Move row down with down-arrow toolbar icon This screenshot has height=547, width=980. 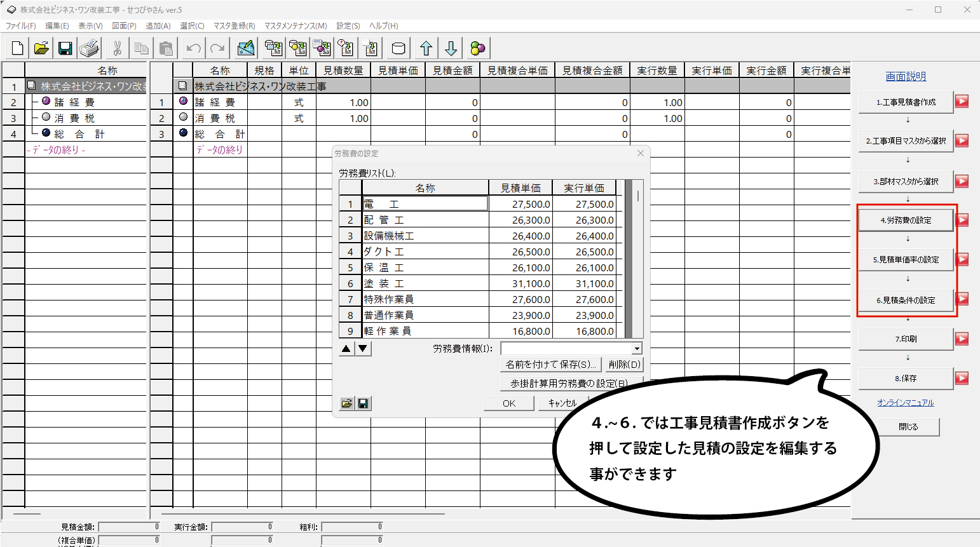pyautogui.click(x=451, y=48)
